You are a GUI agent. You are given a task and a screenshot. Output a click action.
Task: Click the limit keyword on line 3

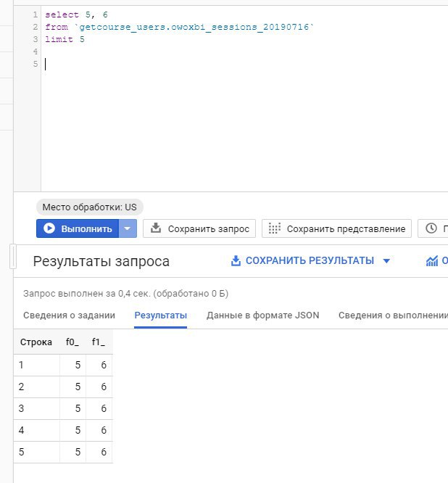coord(59,39)
